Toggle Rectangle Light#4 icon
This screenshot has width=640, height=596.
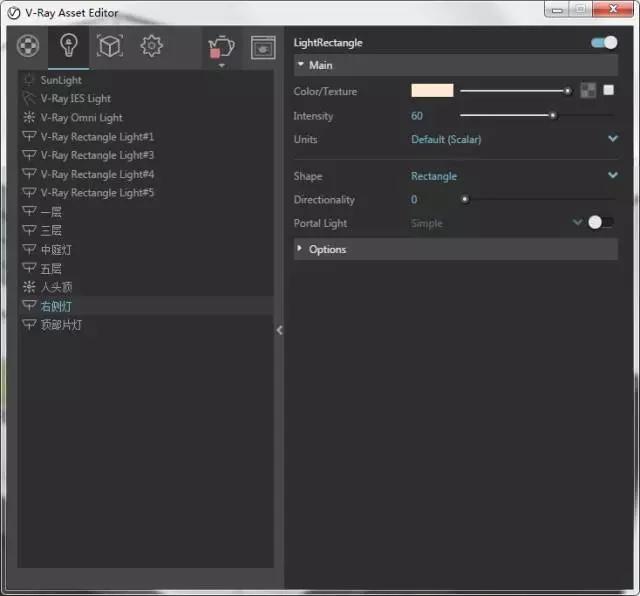[x=29, y=174]
